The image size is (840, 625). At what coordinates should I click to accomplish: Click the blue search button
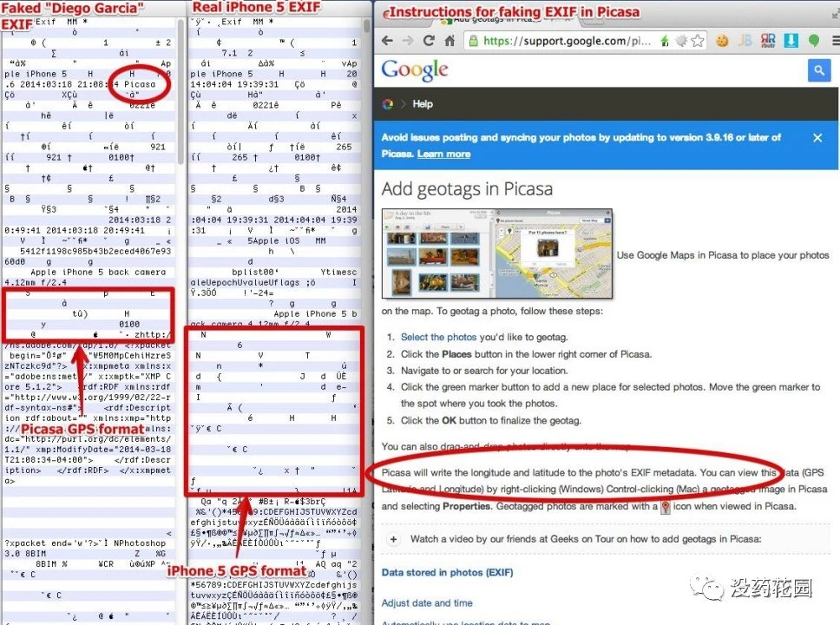[819, 70]
